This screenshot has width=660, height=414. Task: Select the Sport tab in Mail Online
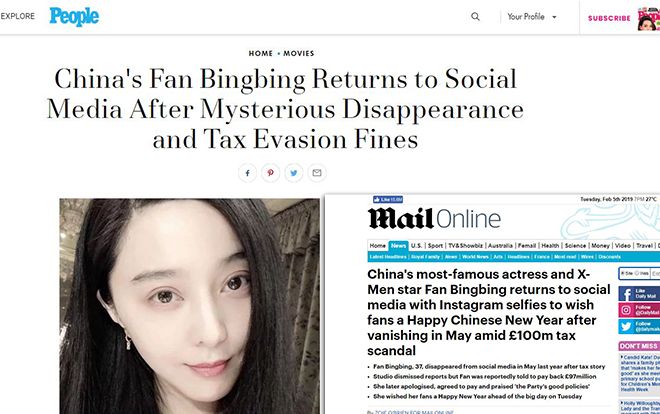point(435,246)
